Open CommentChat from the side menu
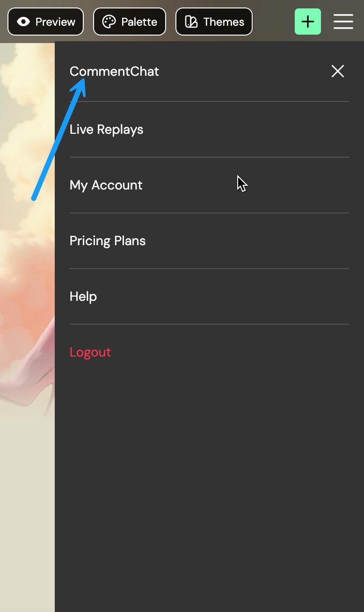Image resolution: width=364 pixels, height=612 pixels. [x=114, y=71]
